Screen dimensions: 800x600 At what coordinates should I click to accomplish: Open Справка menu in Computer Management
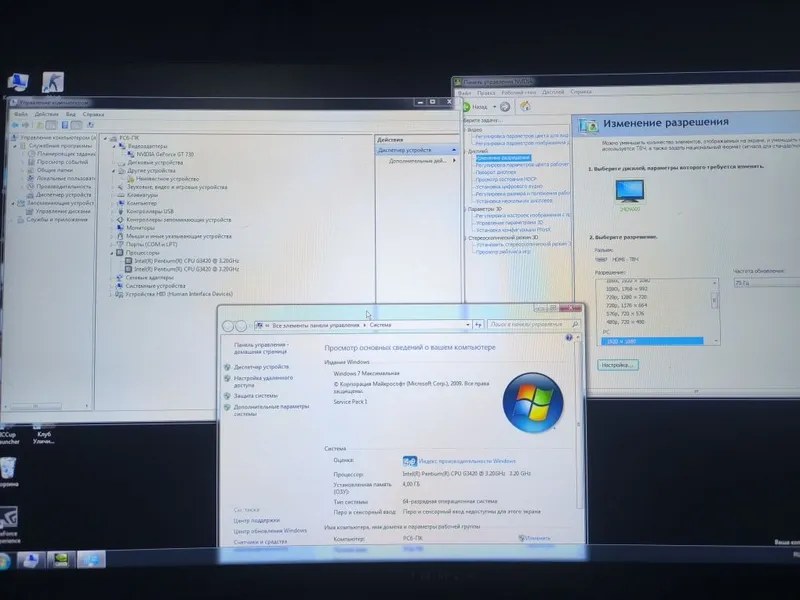93,114
